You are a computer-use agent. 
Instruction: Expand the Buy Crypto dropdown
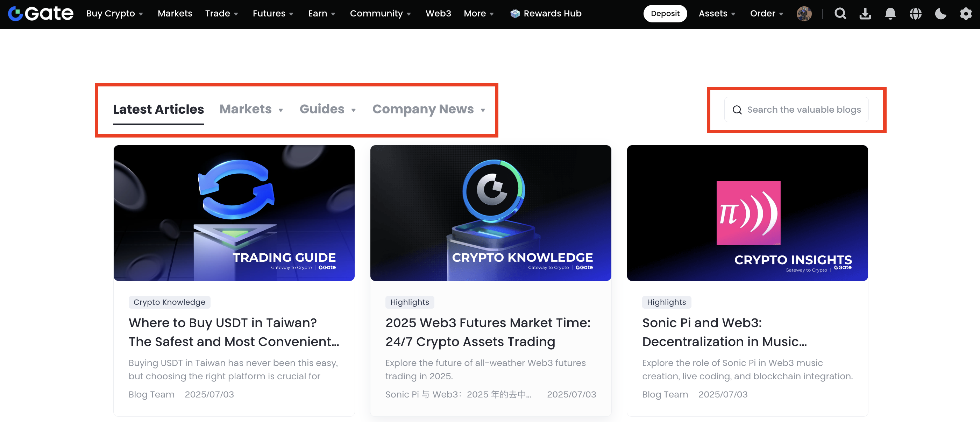pos(114,14)
